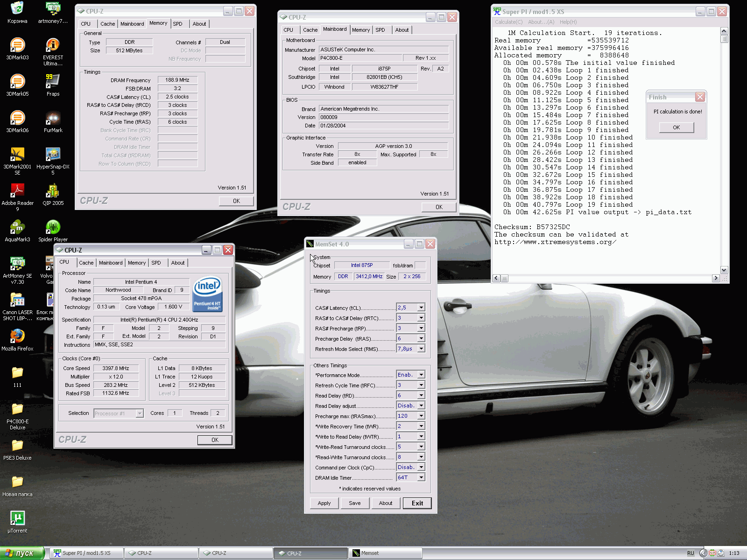
Task: Switch to Super PI / mod1.5 XS taskbar button
Action: (87, 553)
